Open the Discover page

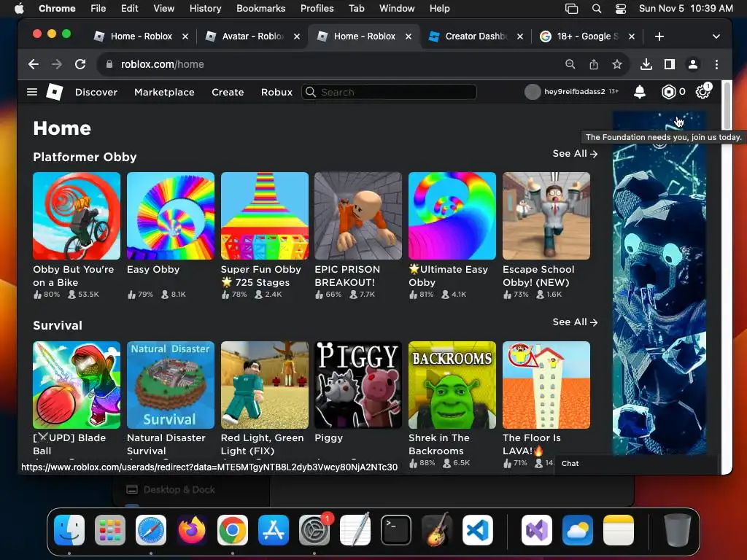point(96,92)
